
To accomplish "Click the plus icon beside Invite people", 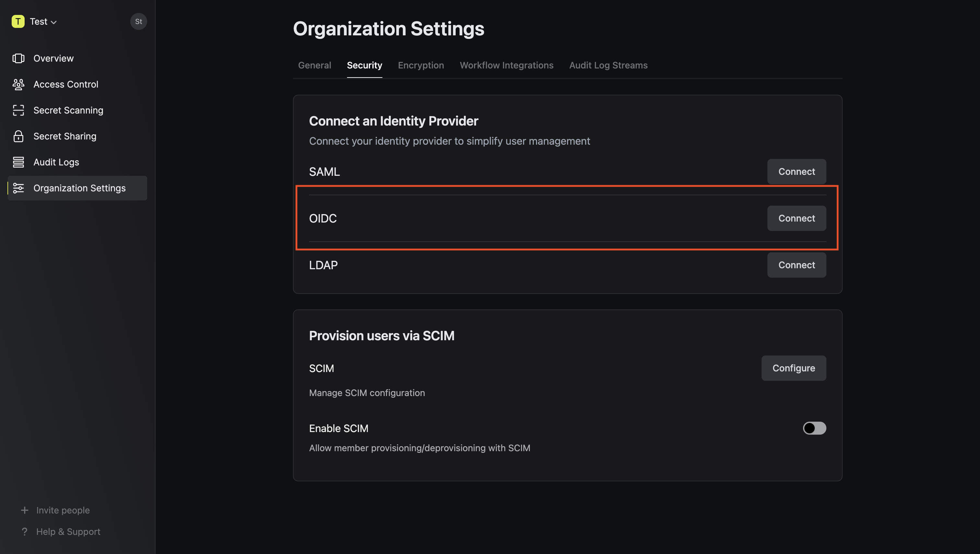I will tap(24, 510).
